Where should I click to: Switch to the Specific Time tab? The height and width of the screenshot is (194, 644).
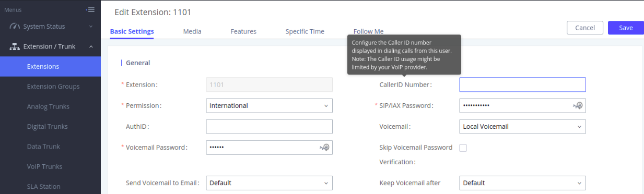tap(305, 31)
